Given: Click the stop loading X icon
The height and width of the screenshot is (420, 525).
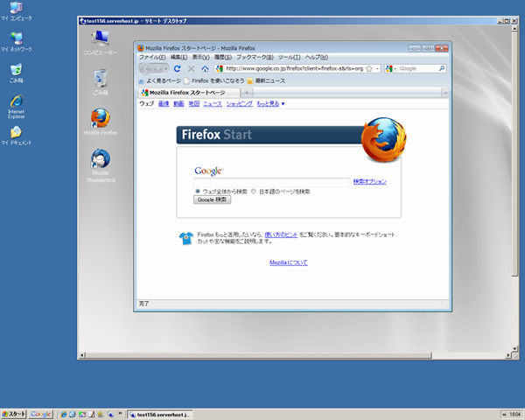Looking at the screenshot, I should [x=191, y=68].
